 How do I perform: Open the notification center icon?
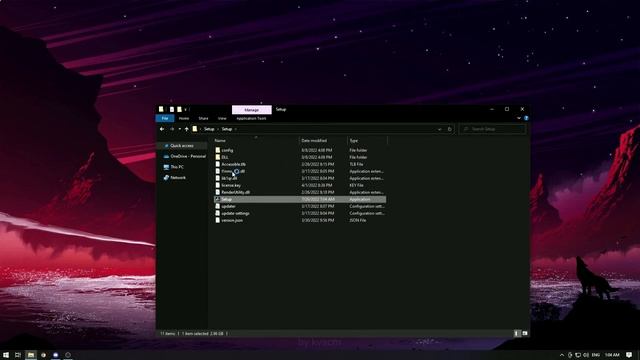[x=629, y=355]
